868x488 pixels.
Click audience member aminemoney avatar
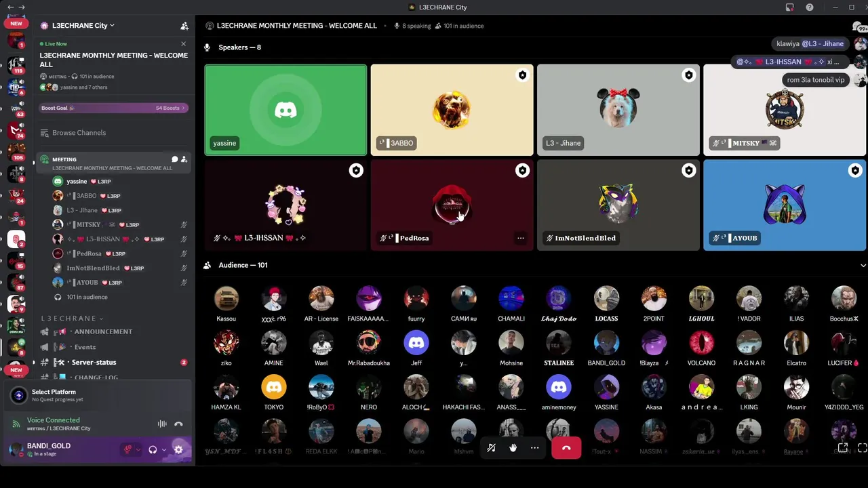[559, 387]
